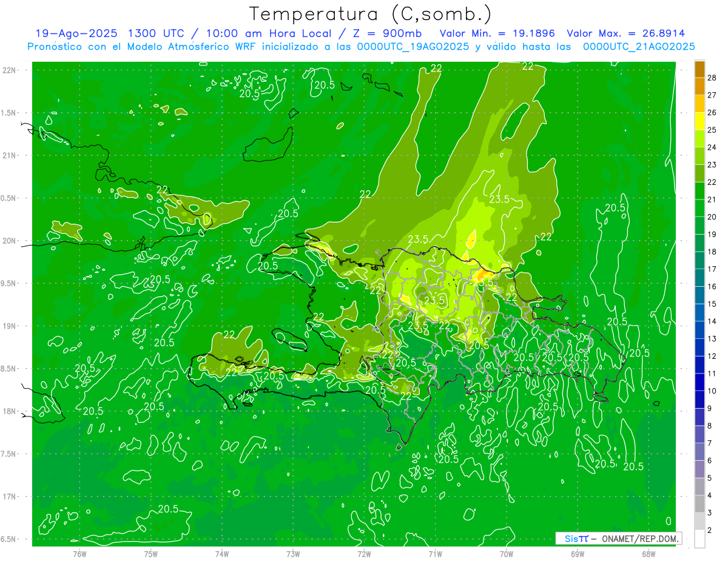Click the "21N" latitude axis label
This screenshot has height=562, width=728.
[10, 156]
